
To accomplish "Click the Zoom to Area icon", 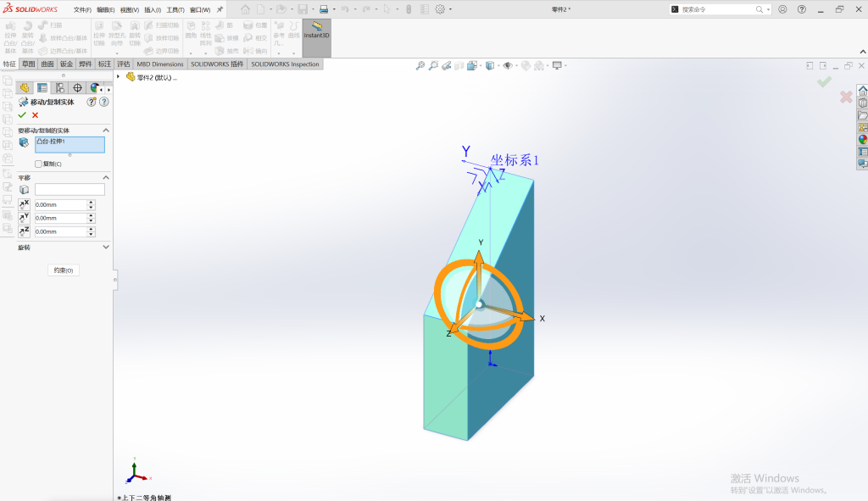I will click(x=433, y=65).
